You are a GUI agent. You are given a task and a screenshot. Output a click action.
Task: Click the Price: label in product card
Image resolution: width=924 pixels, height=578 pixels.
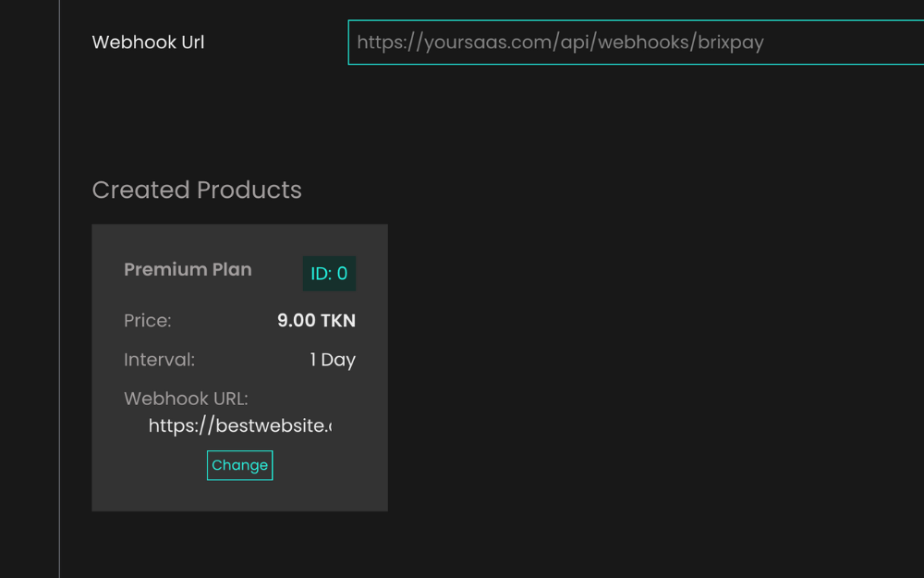click(x=148, y=321)
